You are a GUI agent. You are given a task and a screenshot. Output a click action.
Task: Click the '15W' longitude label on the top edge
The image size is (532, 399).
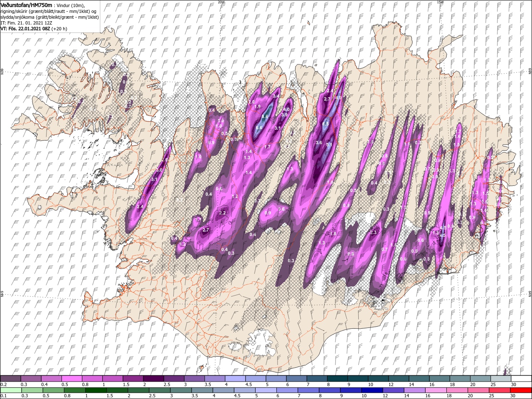pyautogui.click(x=440, y=2)
